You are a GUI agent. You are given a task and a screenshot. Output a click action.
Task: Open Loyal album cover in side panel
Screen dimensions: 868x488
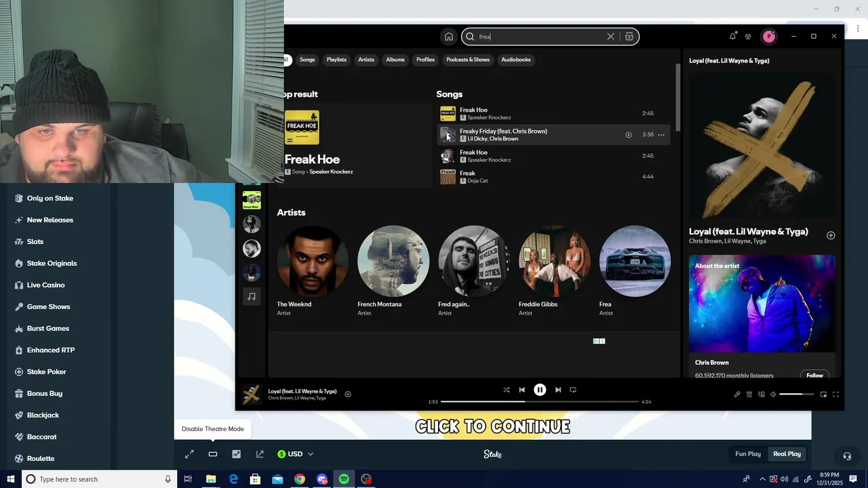pos(762,145)
